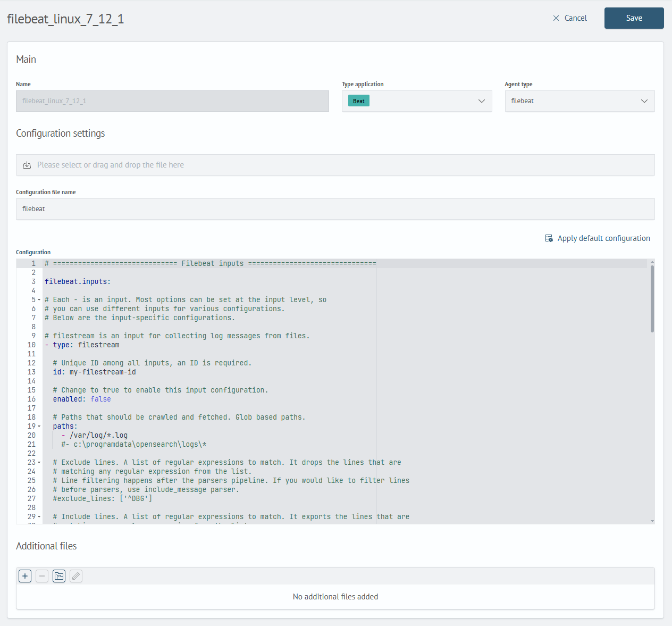Collapse the fold arrow at line 5
The image size is (672, 626).
[39, 300]
